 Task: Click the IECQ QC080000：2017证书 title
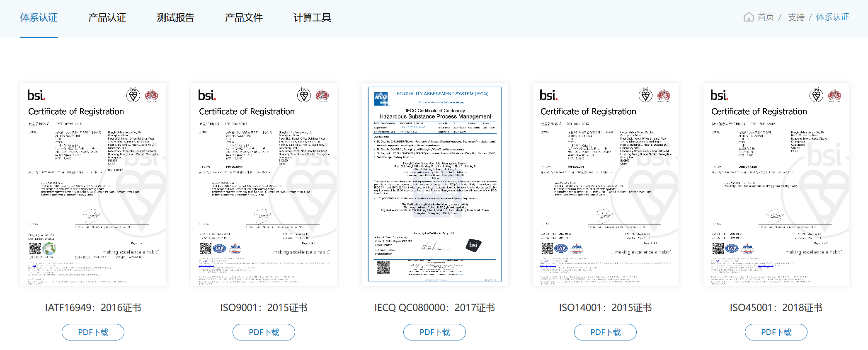click(x=435, y=308)
